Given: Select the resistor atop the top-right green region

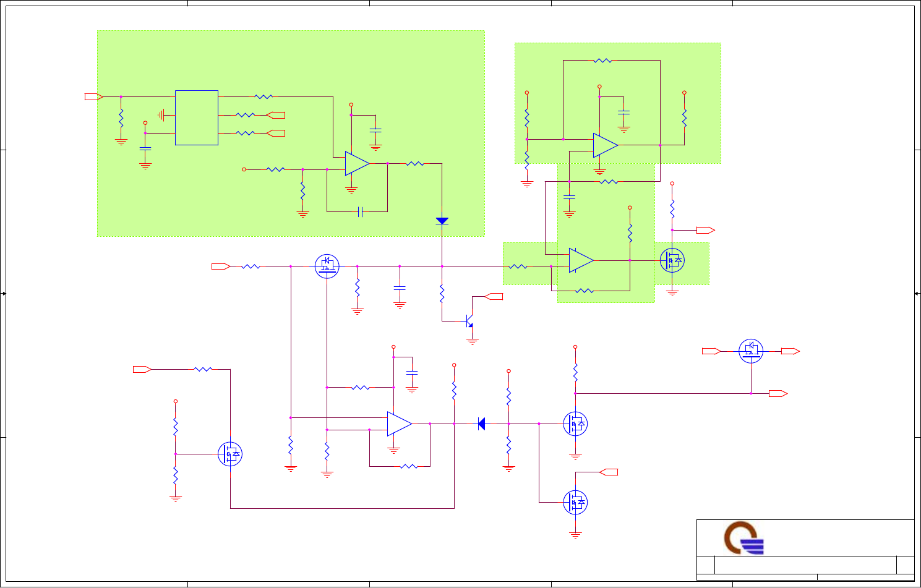Looking at the screenshot, I should tap(602, 61).
